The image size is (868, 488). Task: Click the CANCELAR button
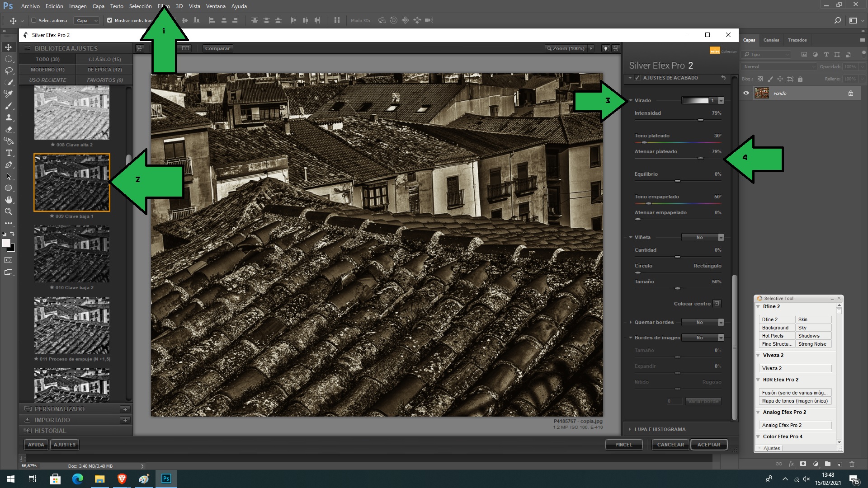click(x=670, y=445)
